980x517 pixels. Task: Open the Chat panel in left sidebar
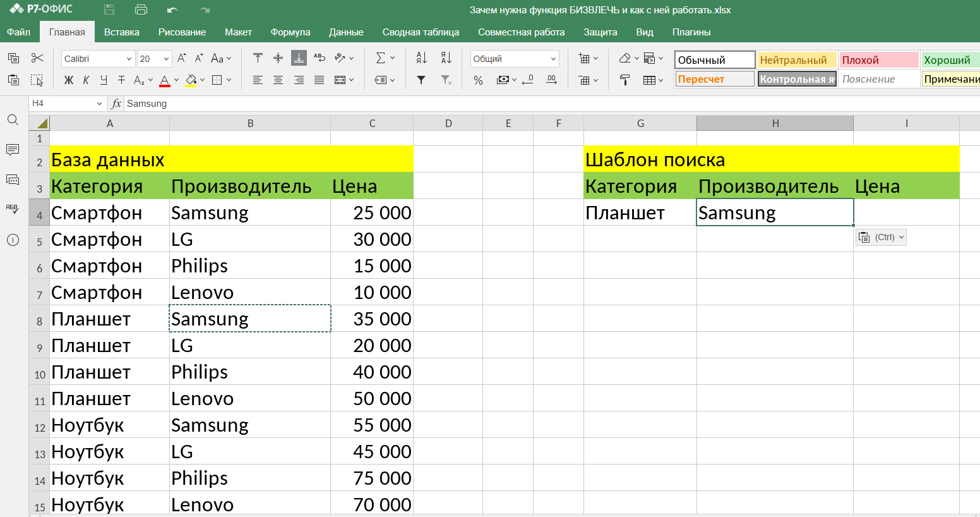[13, 180]
